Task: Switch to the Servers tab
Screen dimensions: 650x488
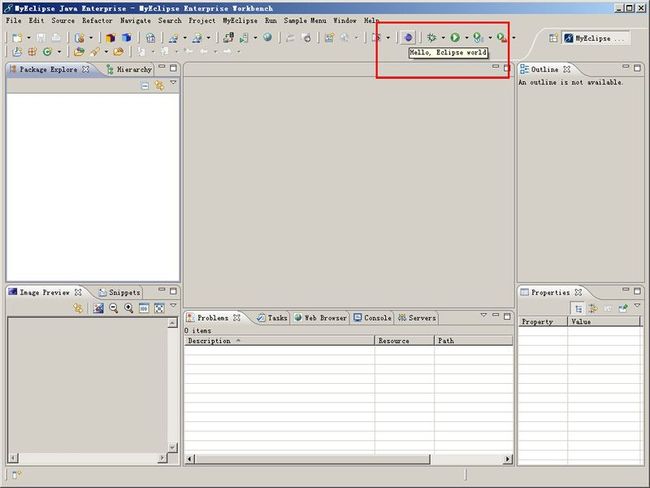Action: 417,318
